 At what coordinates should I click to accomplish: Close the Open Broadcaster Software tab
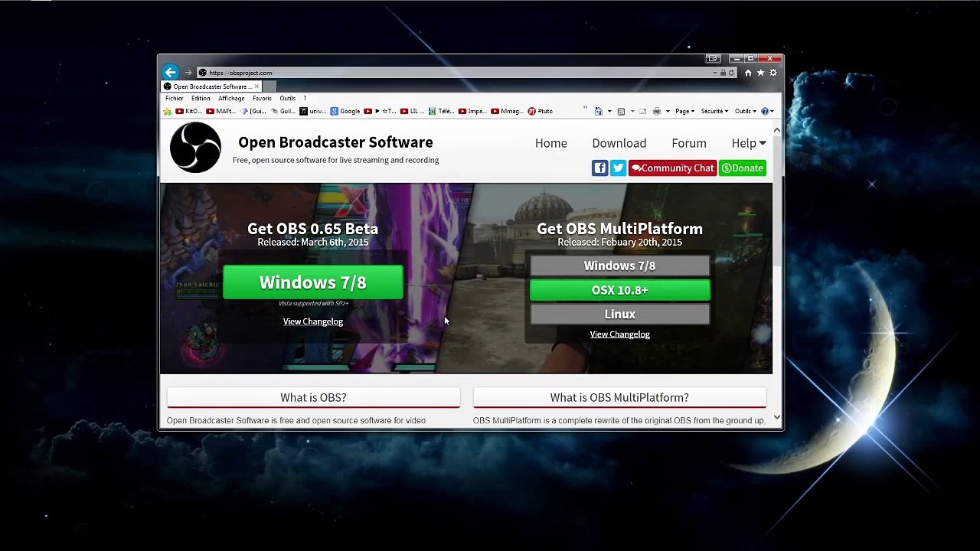[256, 86]
